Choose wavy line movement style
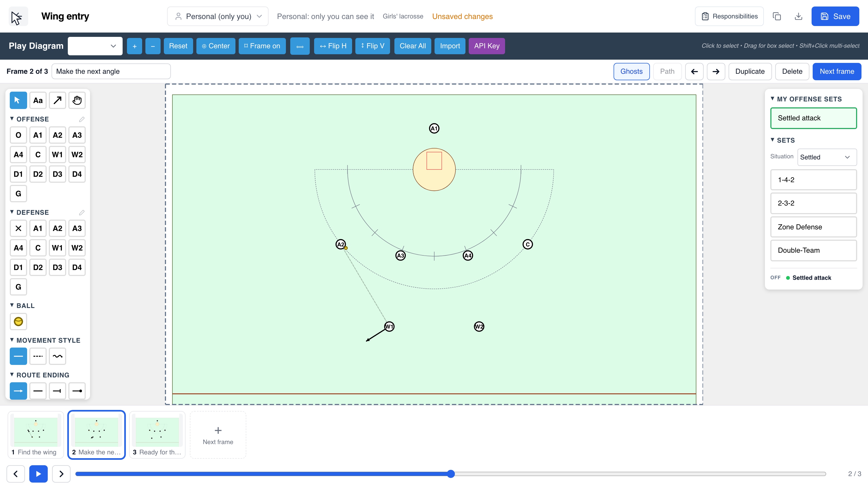 click(57, 356)
